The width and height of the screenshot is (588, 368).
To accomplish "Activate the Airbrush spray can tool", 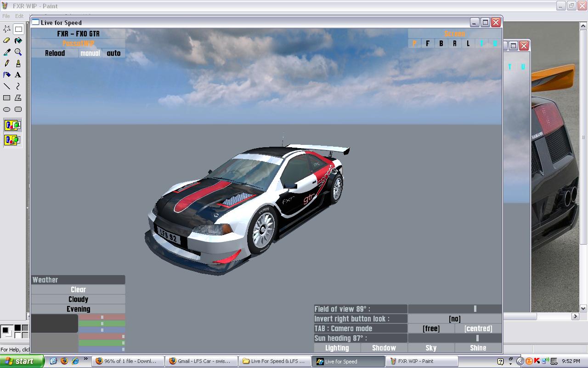I will pyautogui.click(x=7, y=75).
